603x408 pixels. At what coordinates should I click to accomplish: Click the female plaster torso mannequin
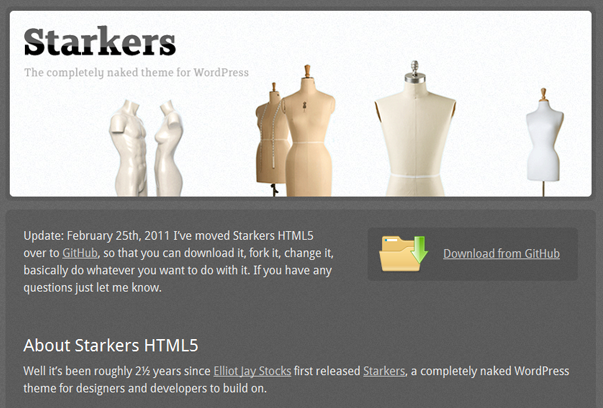click(168, 148)
